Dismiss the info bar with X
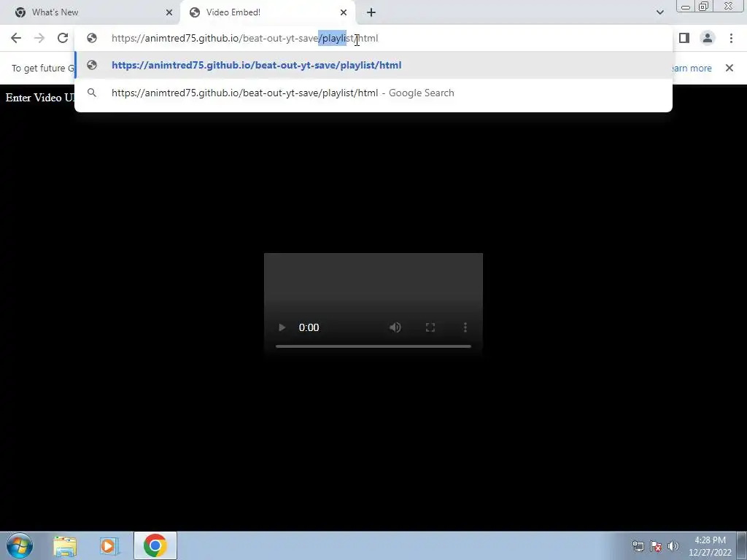 [729, 68]
